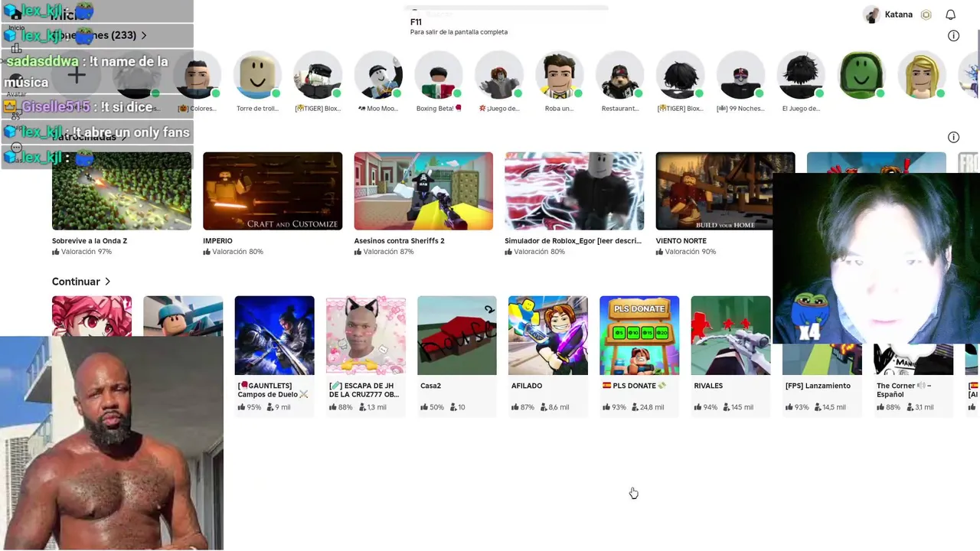Open Katana profile avatar in header
This screenshot has height=551, width=980.
[871, 15]
